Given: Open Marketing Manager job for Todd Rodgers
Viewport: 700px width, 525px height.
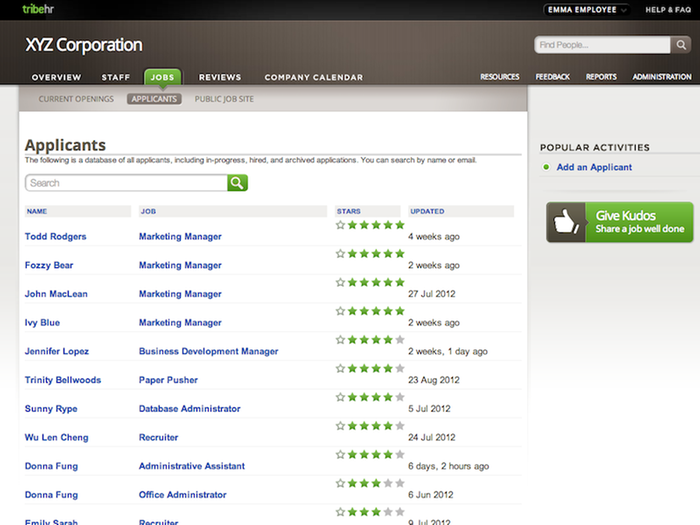Looking at the screenshot, I should (180, 236).
